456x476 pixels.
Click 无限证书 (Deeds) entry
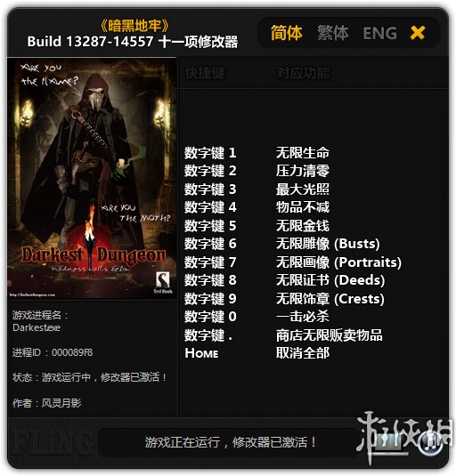(x=330, y=280)
